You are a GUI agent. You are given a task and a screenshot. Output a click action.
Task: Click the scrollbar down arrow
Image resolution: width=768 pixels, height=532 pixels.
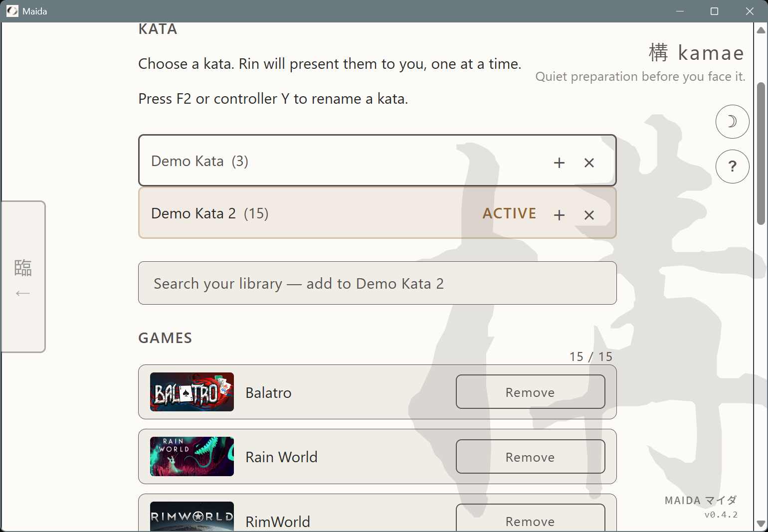760,523
